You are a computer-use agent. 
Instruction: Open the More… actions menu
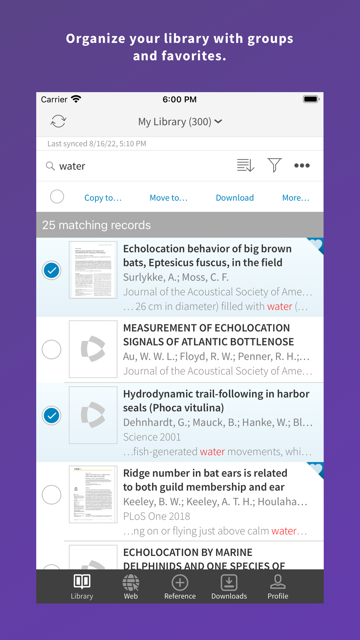coord(296,198)
